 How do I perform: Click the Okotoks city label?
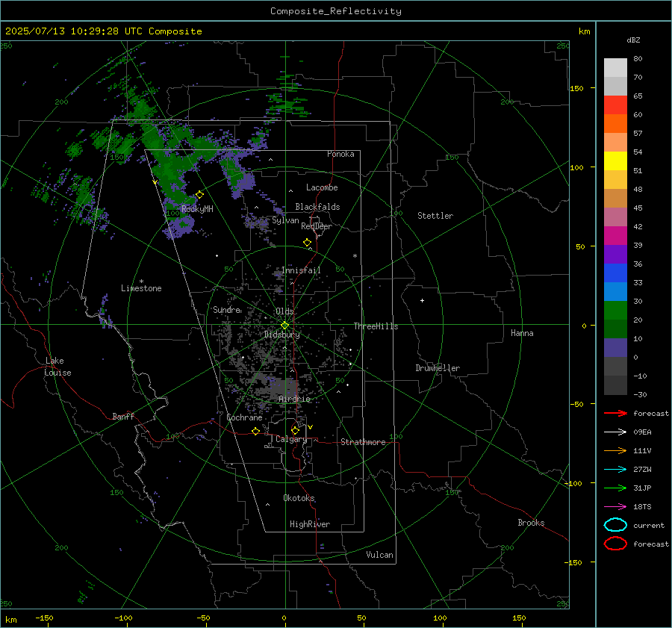point(299,498)
